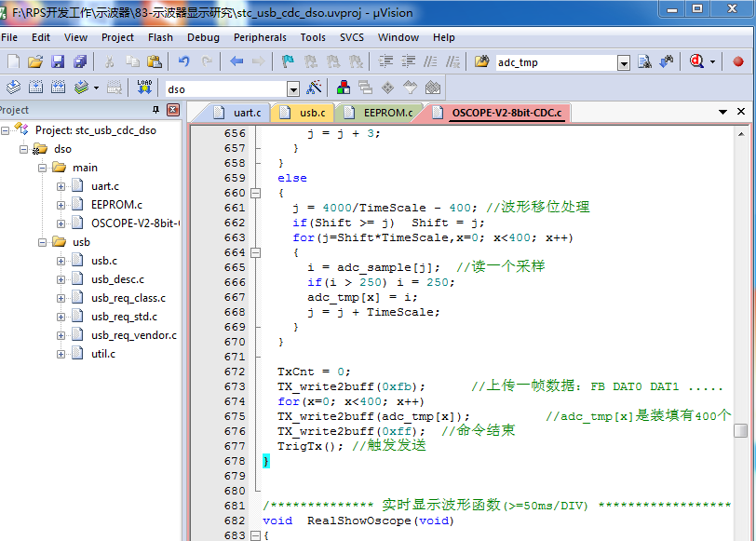The width and height of the screenshot is (756, 541).
Task: Cut selection with the scissors icon
Action: (x=110, y=61)
